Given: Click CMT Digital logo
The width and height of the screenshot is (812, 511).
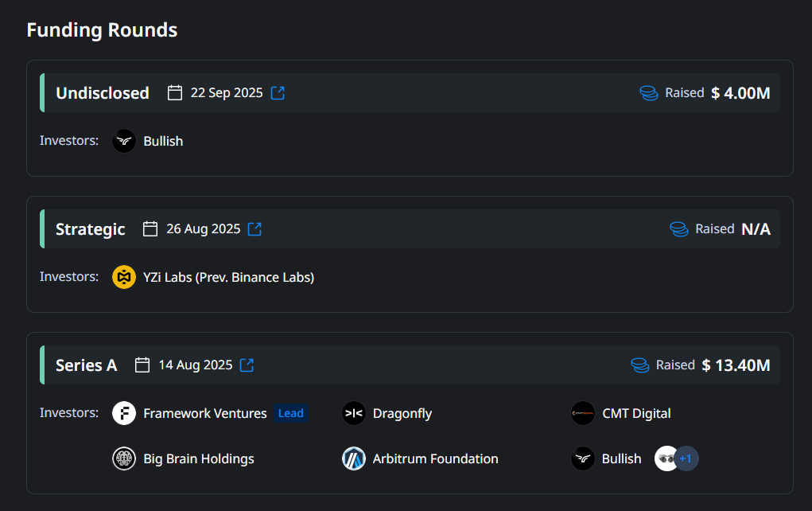Looking at the screenshot, I should pyautogui.click(x=583, y=413).
